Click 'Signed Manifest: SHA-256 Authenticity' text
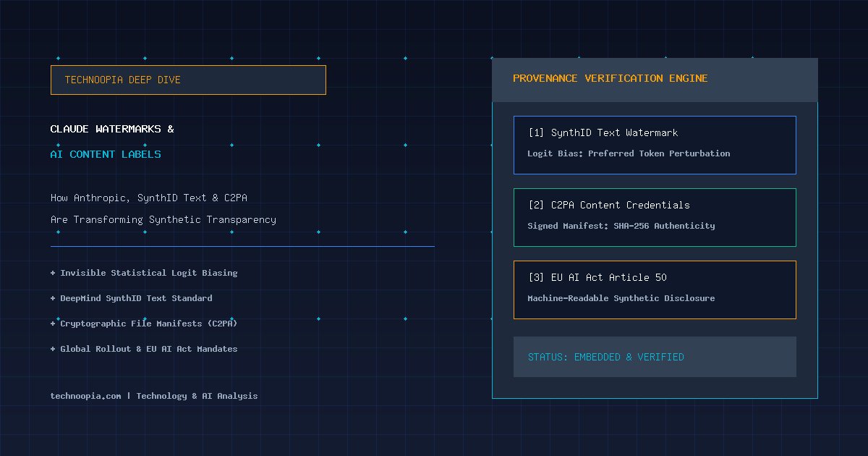The width and height of the screenshot is (868, 456). (x=621, y=226)
